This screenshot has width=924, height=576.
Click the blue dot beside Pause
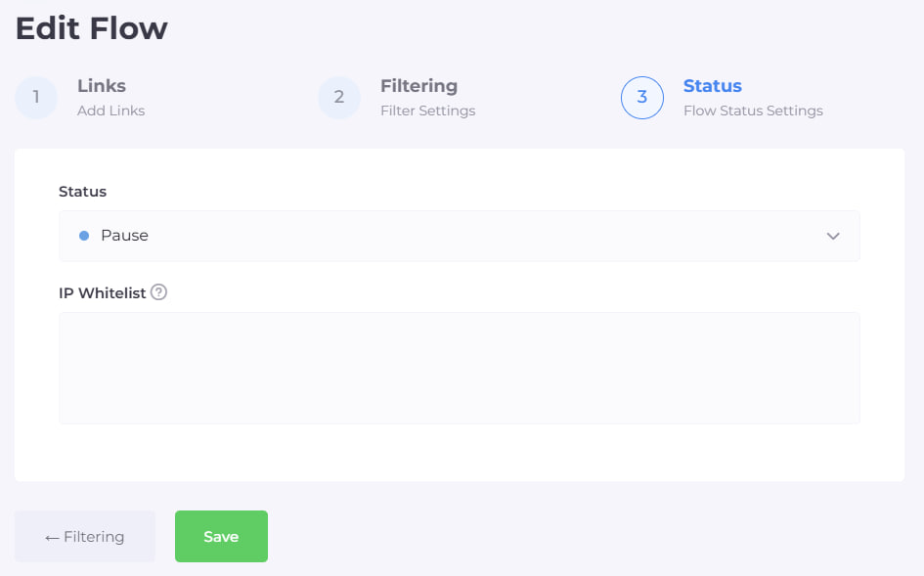(x=84, y=236)
